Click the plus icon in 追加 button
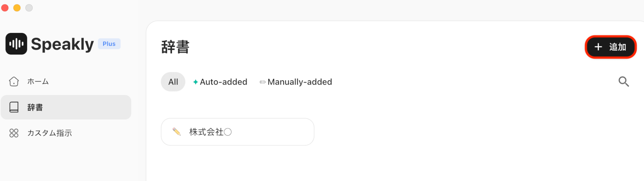The width and height of the screenshot is (644, 181). [x=598, y=47]
